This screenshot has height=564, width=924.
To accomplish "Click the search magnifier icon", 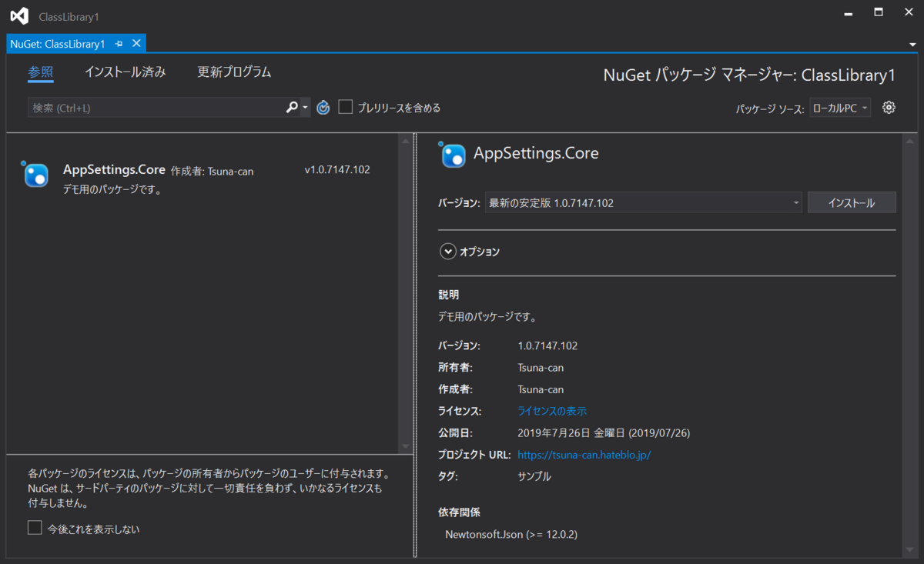I will point(290,107).
